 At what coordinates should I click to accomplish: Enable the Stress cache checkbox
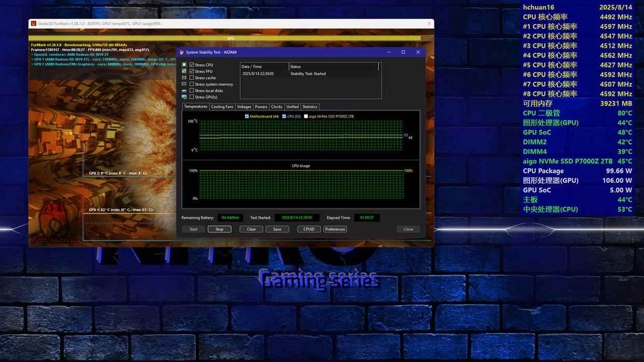click(192, 78)
